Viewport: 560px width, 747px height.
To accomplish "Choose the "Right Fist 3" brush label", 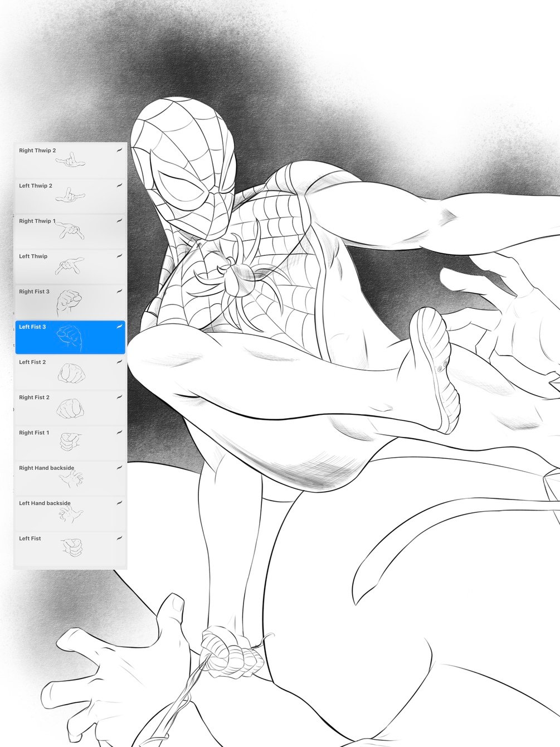I will tap(34, 292).
